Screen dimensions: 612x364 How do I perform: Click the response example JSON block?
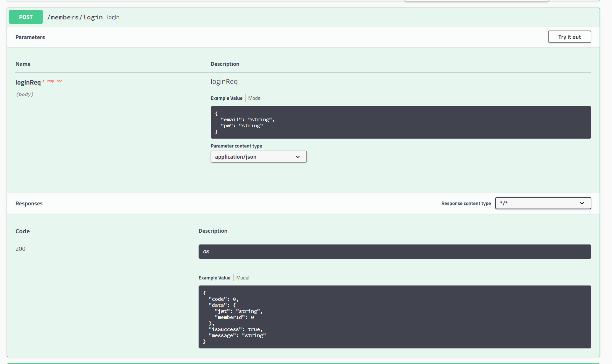(x=395, y=317)
